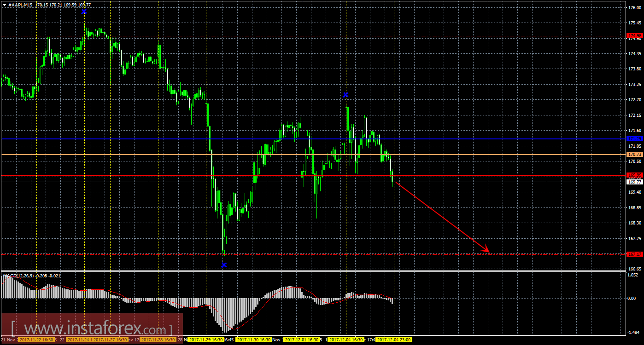The height and width of the screenshot is (345, 644).
Task: Click the 2017.11.29 16:30 date marker
Action: (207, 340)
